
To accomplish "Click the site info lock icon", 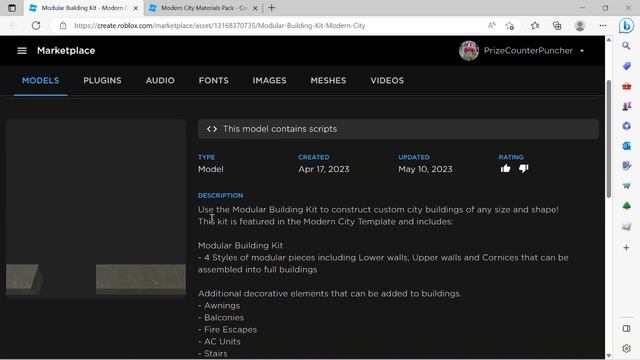I will [62, 25].
